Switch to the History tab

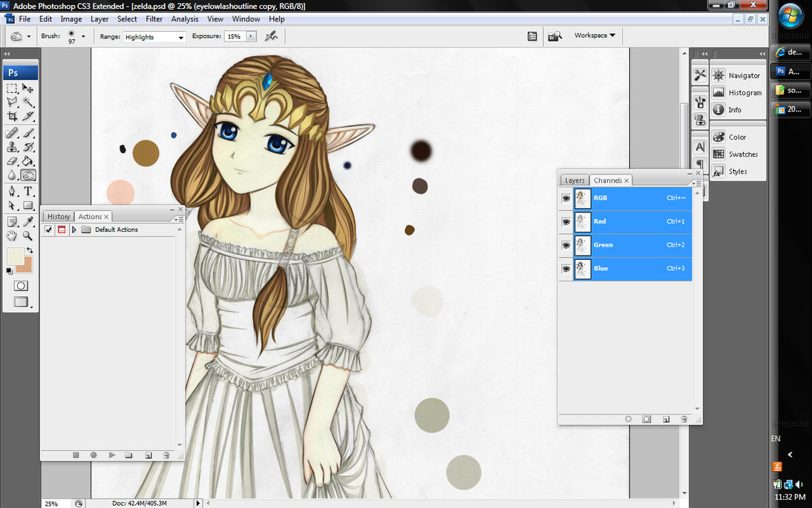pos(59,217)
